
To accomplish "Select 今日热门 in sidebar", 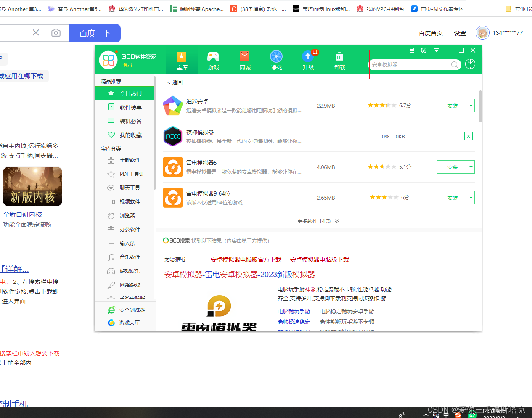I will click(x=124, y=93).
